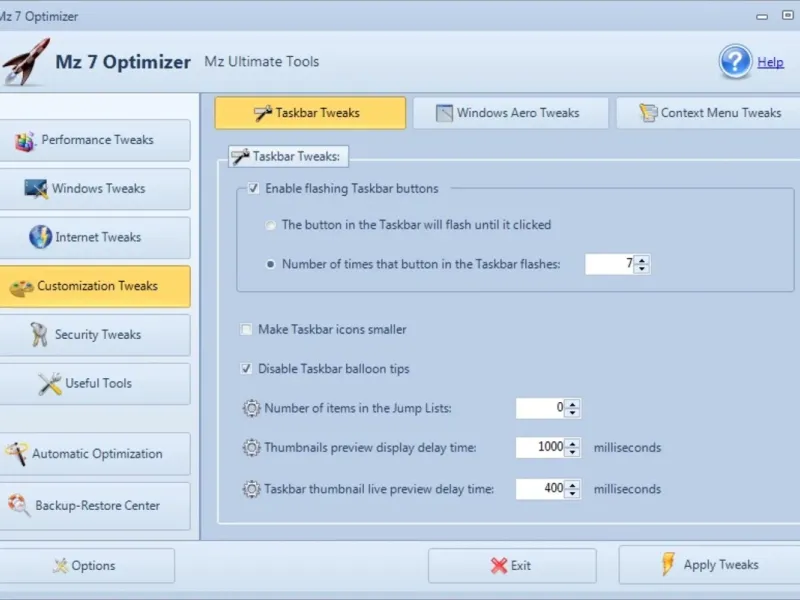The image size is (800, 600).
Task: Click the red X Exit icon
Action: pos(498,565)
